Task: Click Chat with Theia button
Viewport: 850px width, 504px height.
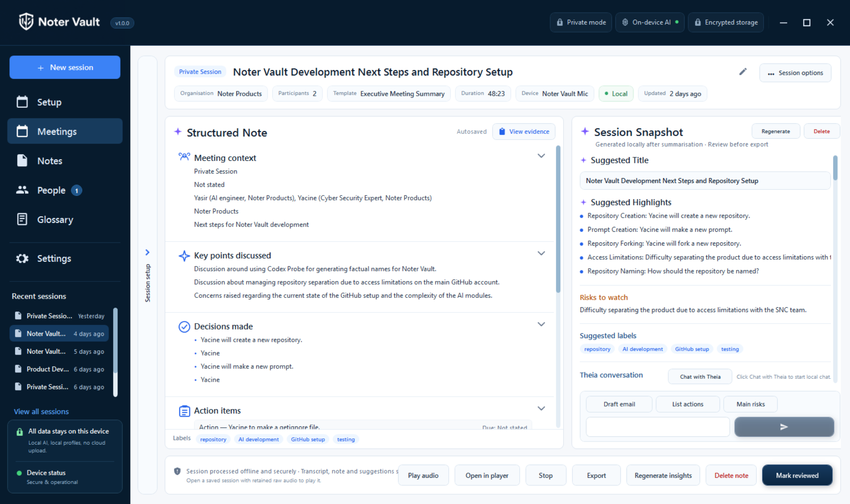Action: point(700,377)
